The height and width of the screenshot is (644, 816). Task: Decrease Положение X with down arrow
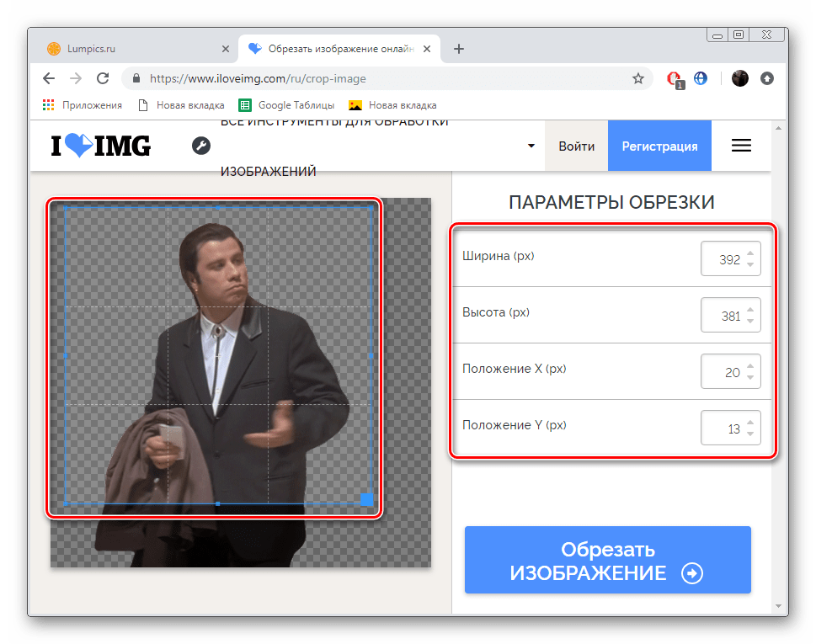750,378
